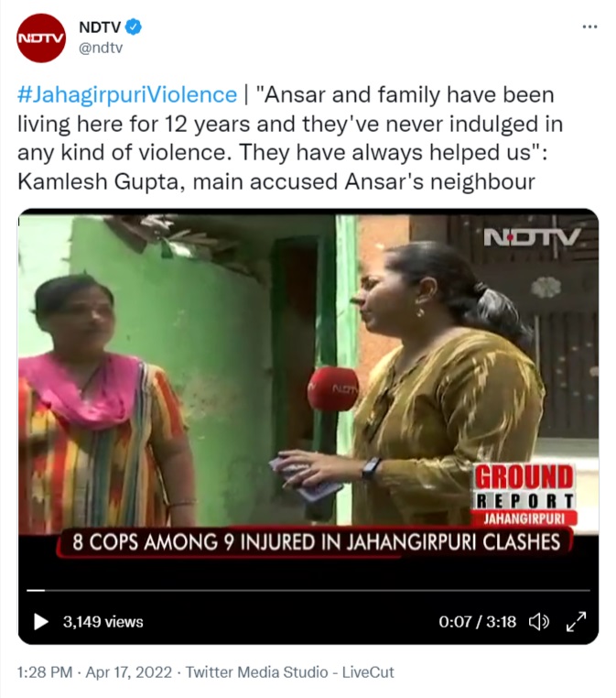Image resolution: width=616 pixels, height=698 pixels.
Task: Open the @ndtv handle profile link
Action: (x=101, y=48)
